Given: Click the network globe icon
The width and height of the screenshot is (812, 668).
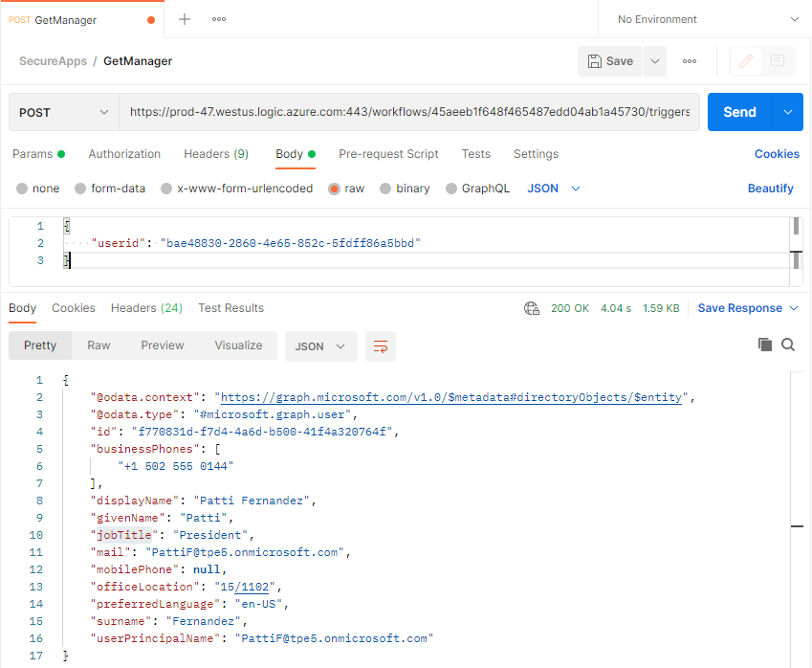Looking at the screenshot, I should pos(532,308).
